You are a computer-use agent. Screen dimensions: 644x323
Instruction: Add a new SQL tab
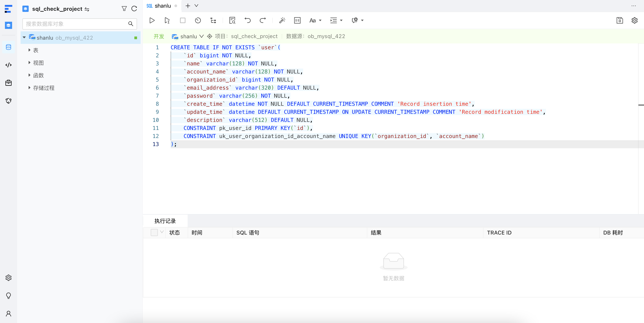click(188, 6)
